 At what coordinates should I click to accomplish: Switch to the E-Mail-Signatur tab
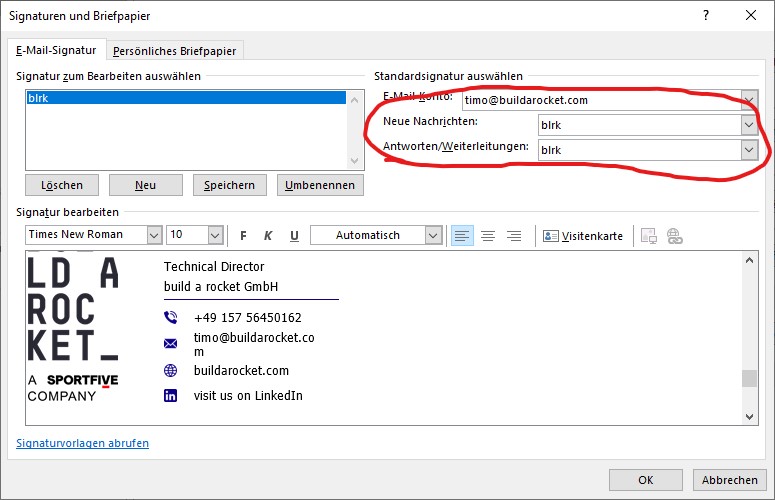click(56, 50)
